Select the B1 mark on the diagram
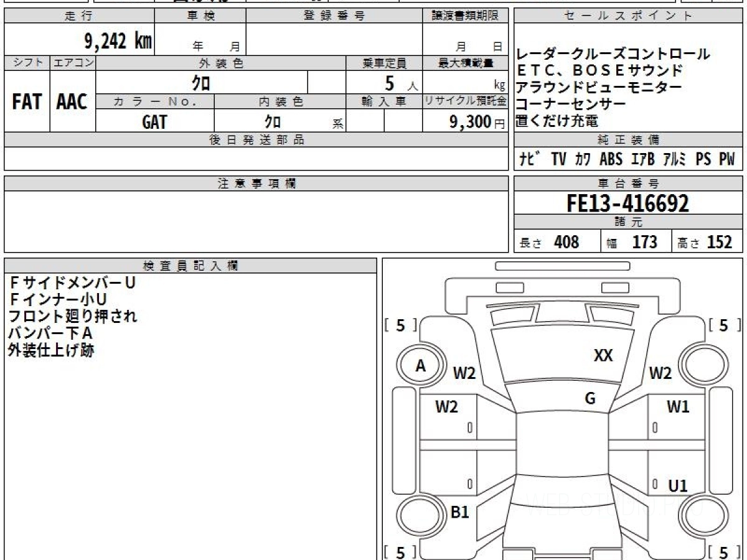747x560 pixels. (459, 513)
